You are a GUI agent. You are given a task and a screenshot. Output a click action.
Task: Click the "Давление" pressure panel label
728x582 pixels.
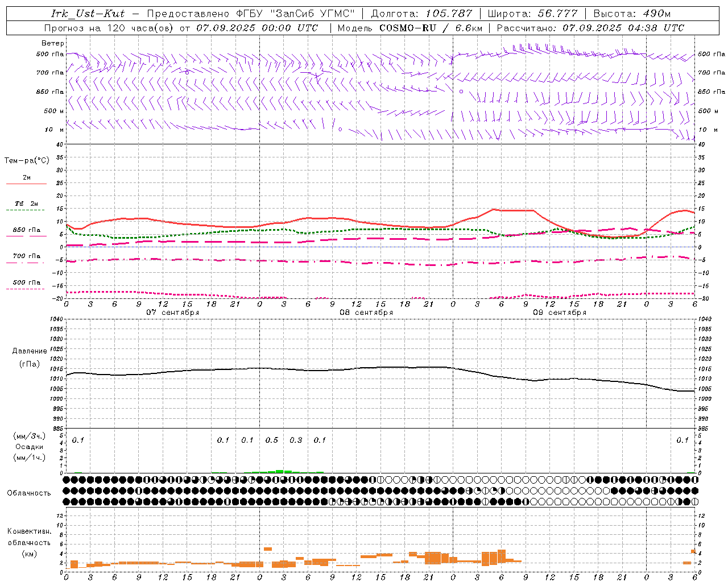[30, 351]
